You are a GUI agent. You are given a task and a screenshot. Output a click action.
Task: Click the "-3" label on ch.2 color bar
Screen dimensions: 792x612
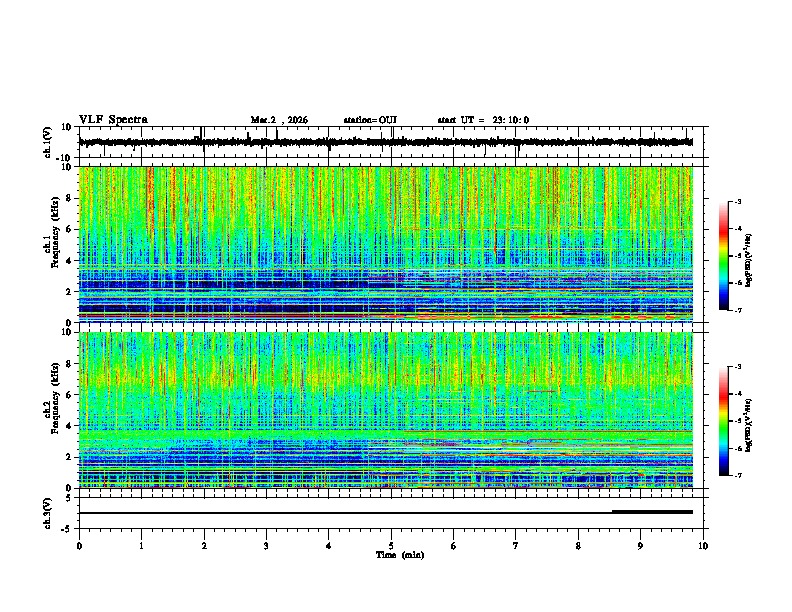[x=737, y=367]
